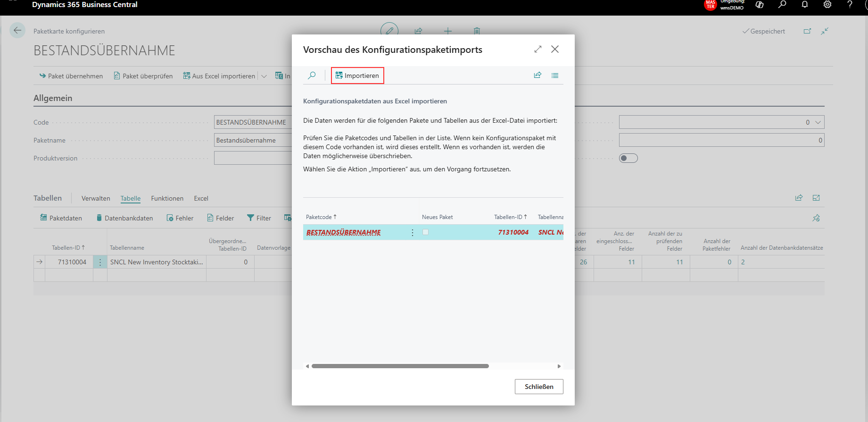Sort by the Paketcode column header

[321, 217]
